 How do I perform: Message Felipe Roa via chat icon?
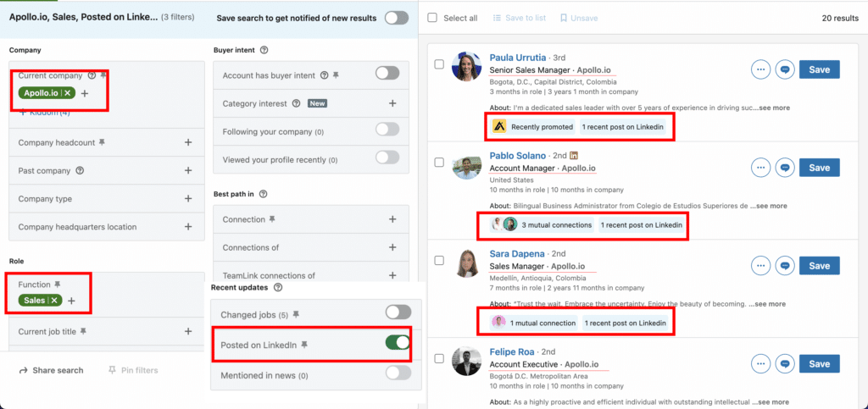point(785,363)
